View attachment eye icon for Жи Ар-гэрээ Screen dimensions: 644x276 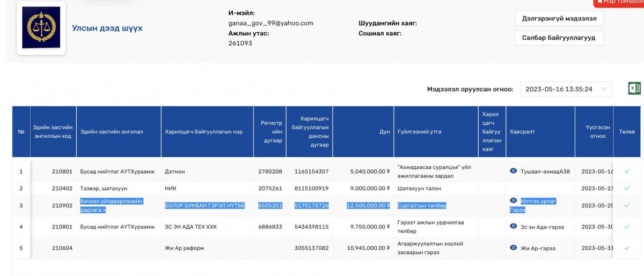[x=513, y=248]
